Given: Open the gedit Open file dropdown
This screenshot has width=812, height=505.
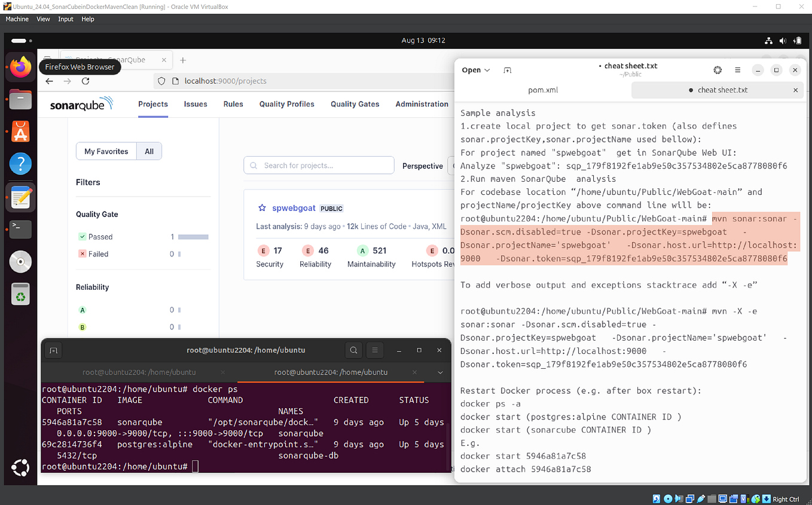Looking at the screenshot, I should coord(475,70).
